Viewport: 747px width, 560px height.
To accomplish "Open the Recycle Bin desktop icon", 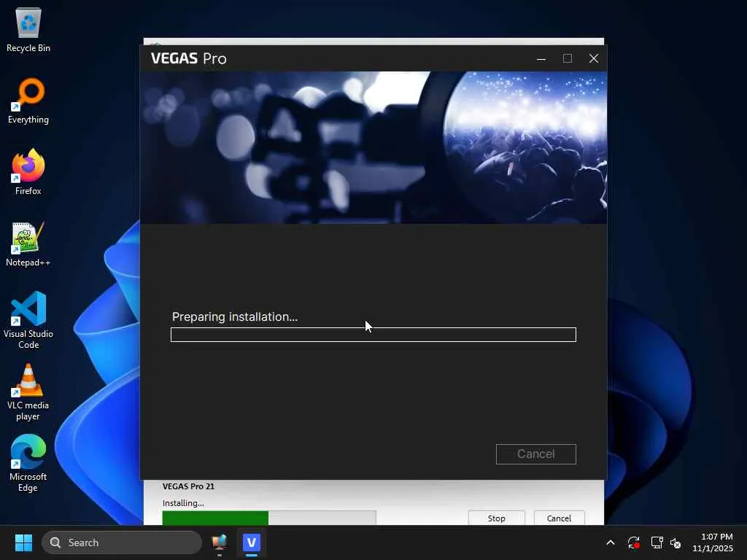I will click(28, 30).
